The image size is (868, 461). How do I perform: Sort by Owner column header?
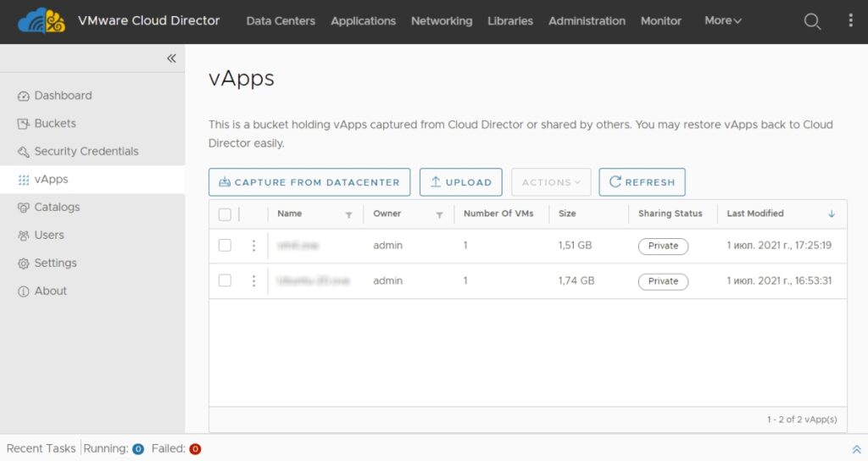pyautogui.click(x=387, y=214)
